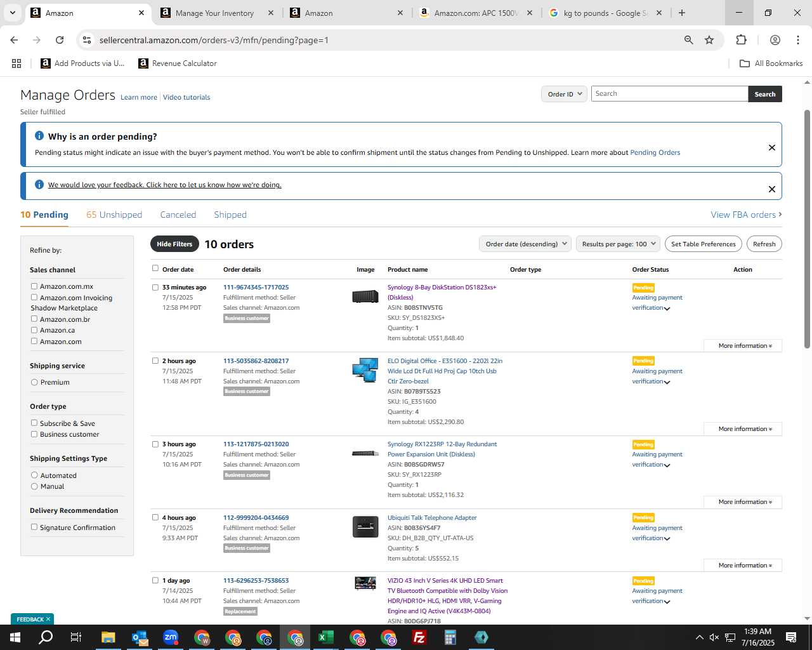Toggle the Amazon.com.br filter checkbox

[34, 319]
